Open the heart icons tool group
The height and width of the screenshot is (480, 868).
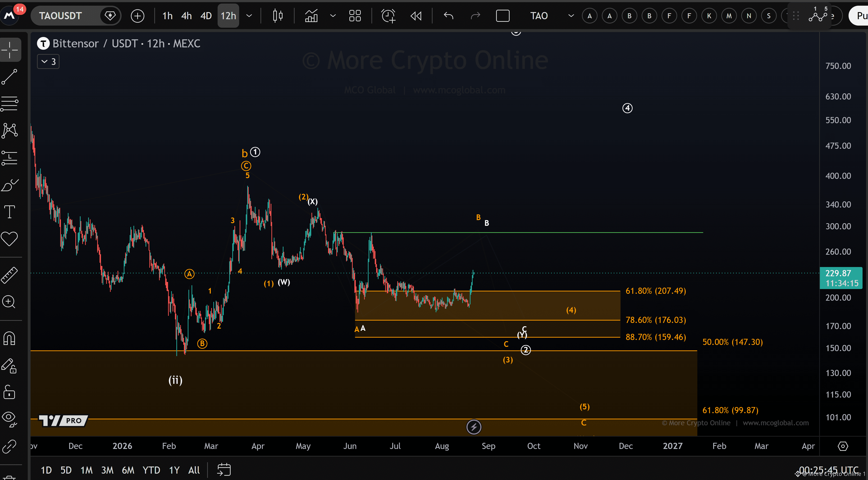point(10,239)
